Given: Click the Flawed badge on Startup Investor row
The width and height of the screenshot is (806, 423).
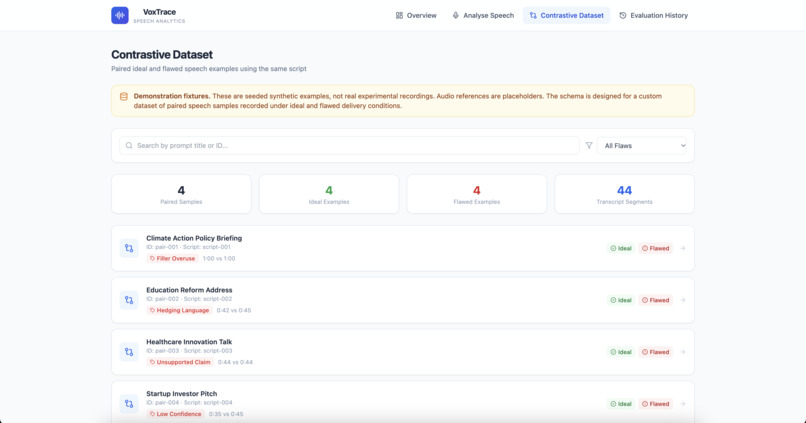Looking at the screenshot, I should coord(656,404).
